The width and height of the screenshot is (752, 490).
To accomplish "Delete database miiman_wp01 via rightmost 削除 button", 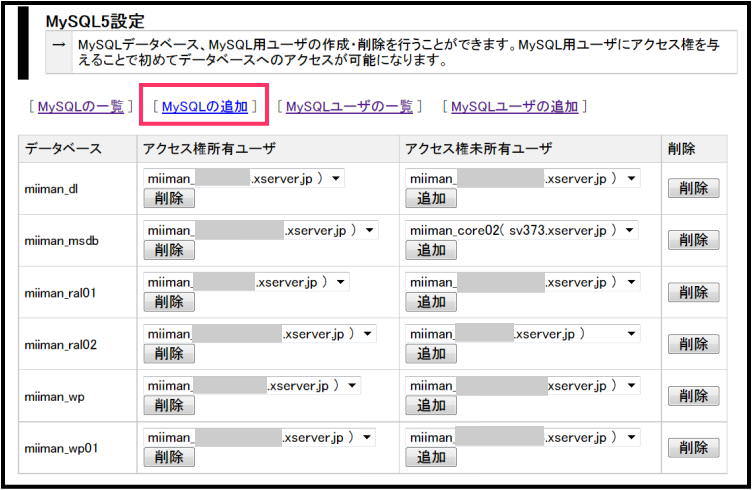I will tap(693, 448).
